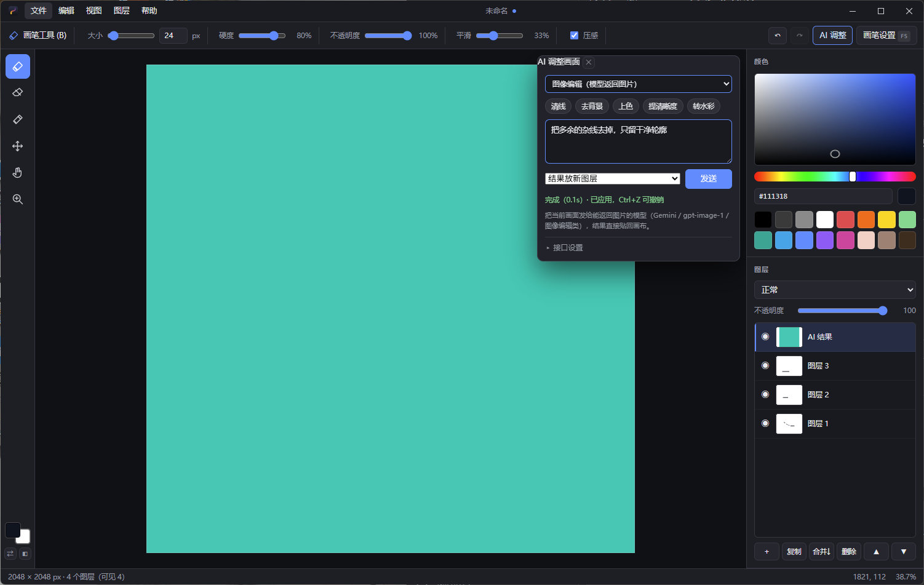
Task: Toggle the 压感 pressure checkbox
Action: [x=574, y=36]
